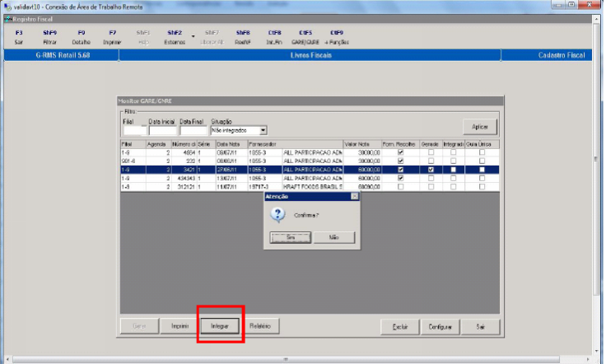Viewport: 606px width, 364px height.
Task: Click the Relatório button
Action: tap(260, 326)
